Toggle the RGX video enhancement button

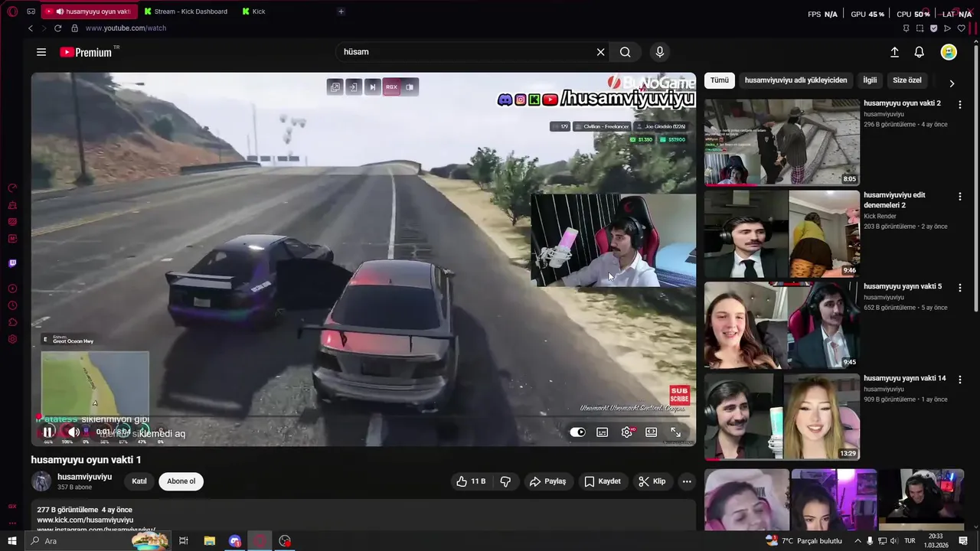391,87
